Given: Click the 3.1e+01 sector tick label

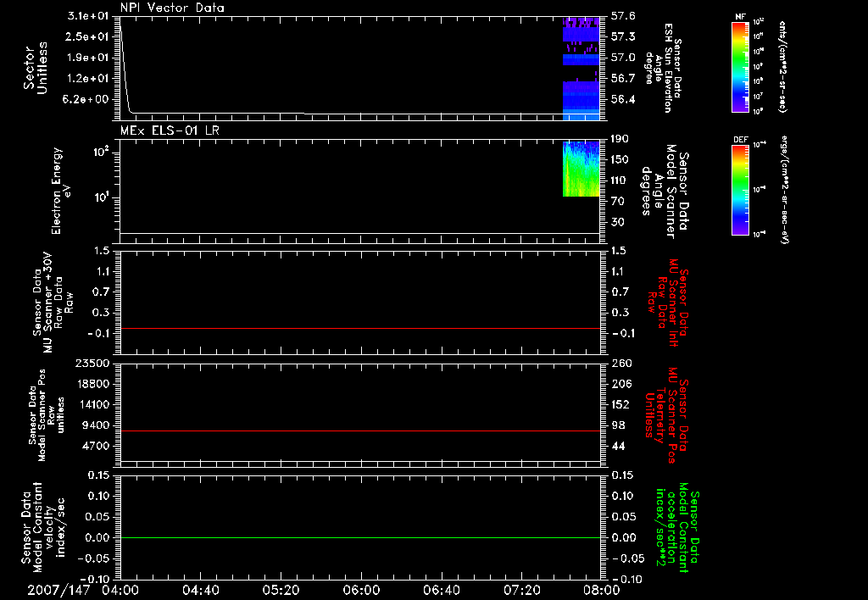Looking at the screenshot, I should [87, 16].
